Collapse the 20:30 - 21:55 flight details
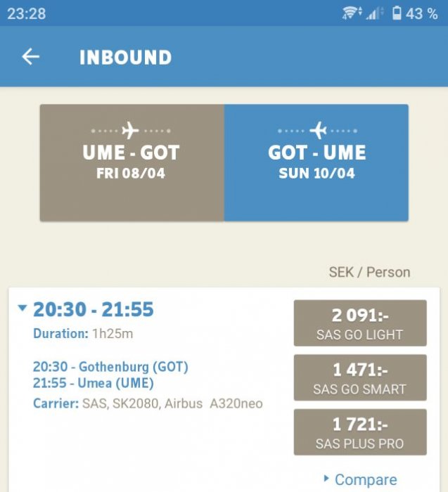448x492 pixels. coord(23,309)
